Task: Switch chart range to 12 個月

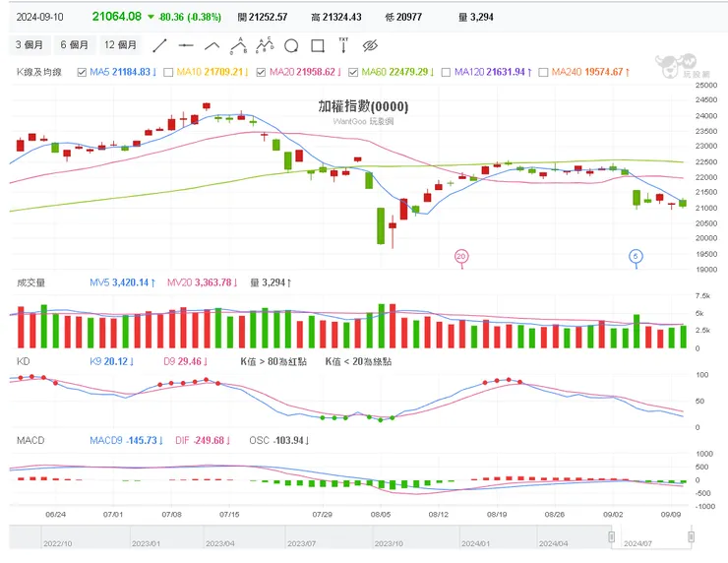Action: coord(121,45)
